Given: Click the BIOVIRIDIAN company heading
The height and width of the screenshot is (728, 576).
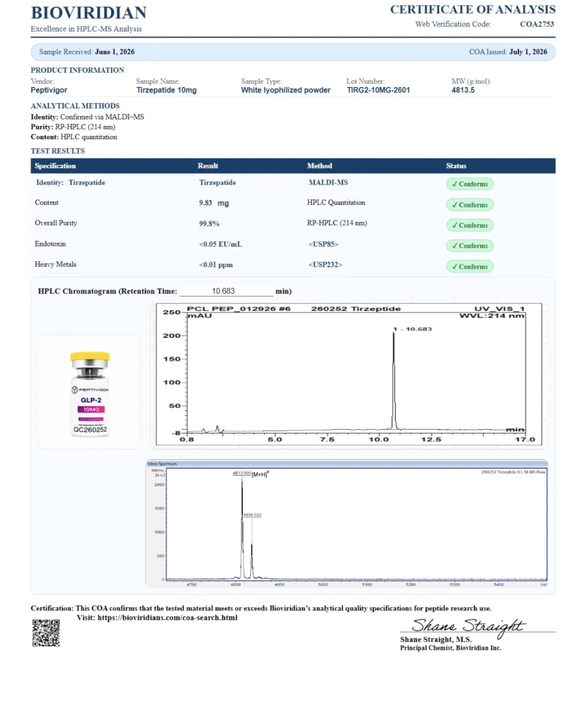Looking at the screenshot, I should (89, 13).
